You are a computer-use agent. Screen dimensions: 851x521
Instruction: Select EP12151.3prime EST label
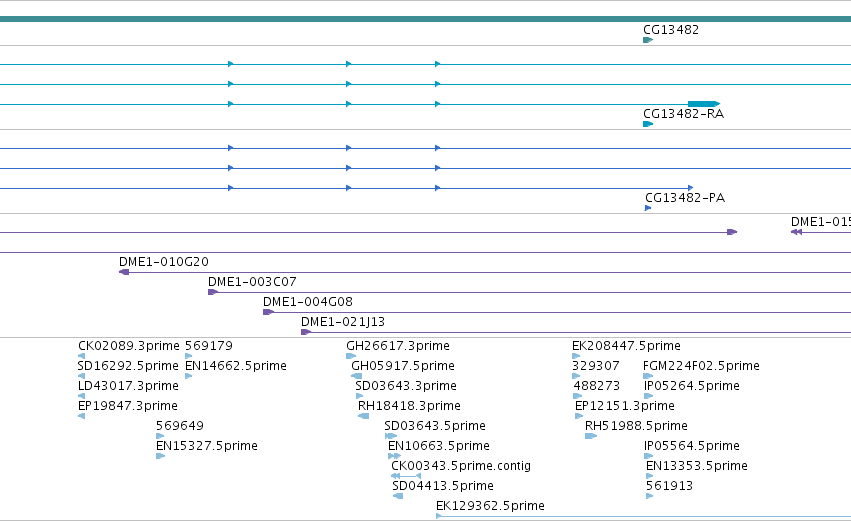[625, 406]
